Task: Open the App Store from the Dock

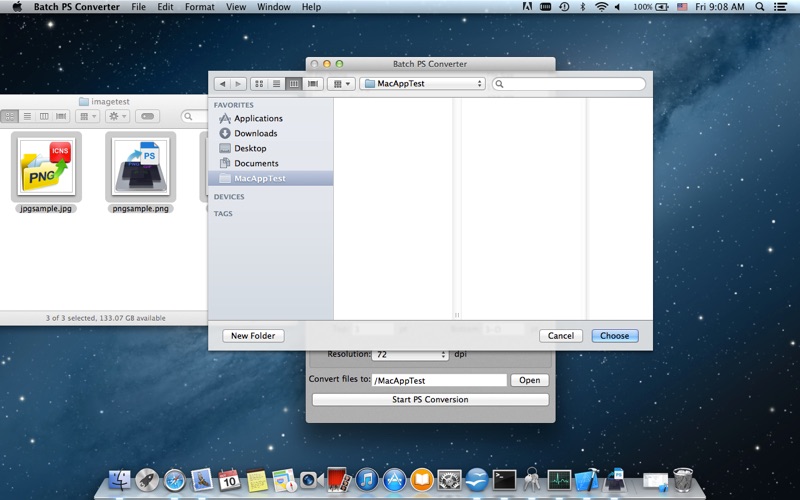Action: click(x=394, y=480)
